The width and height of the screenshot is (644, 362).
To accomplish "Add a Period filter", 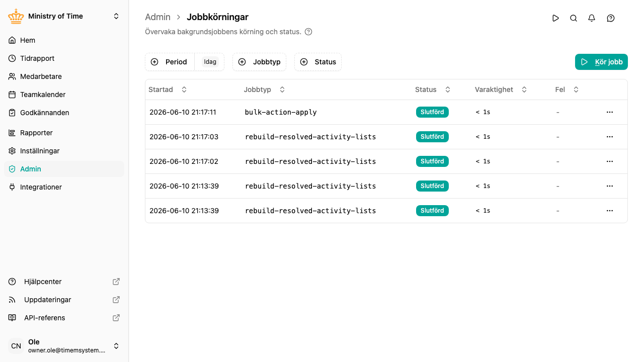I will [x=170, y=62].
